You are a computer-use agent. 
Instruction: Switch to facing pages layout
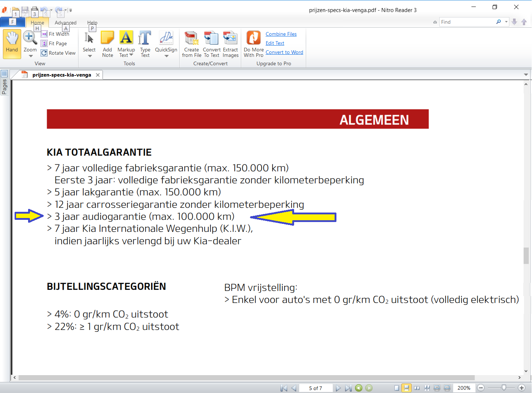417,388
